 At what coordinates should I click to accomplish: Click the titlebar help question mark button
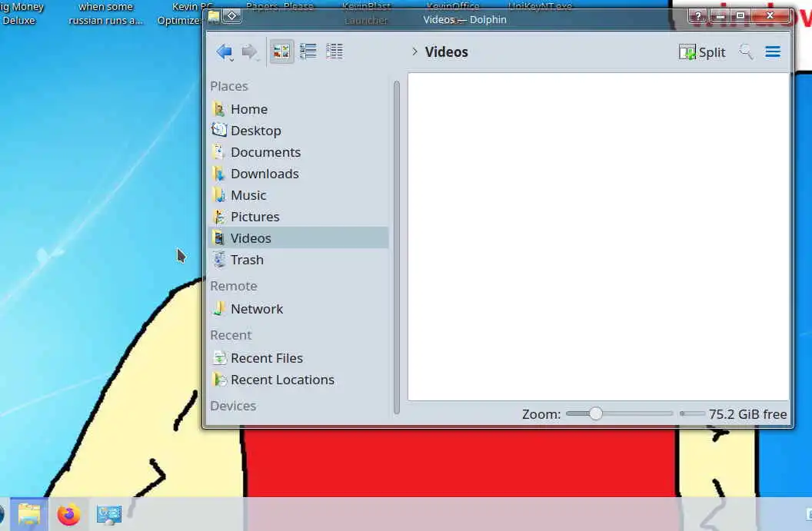point(697,16)
